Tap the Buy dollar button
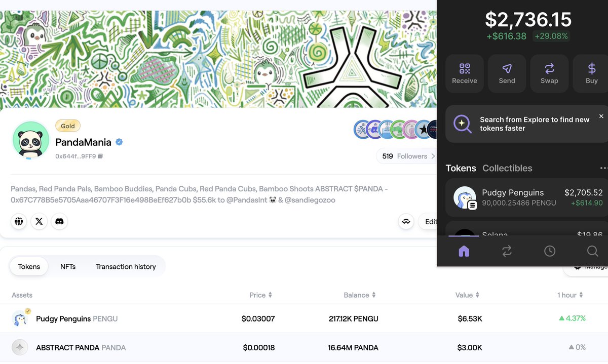The height and width of the screenshot is (364, 608). click(591, 74)
